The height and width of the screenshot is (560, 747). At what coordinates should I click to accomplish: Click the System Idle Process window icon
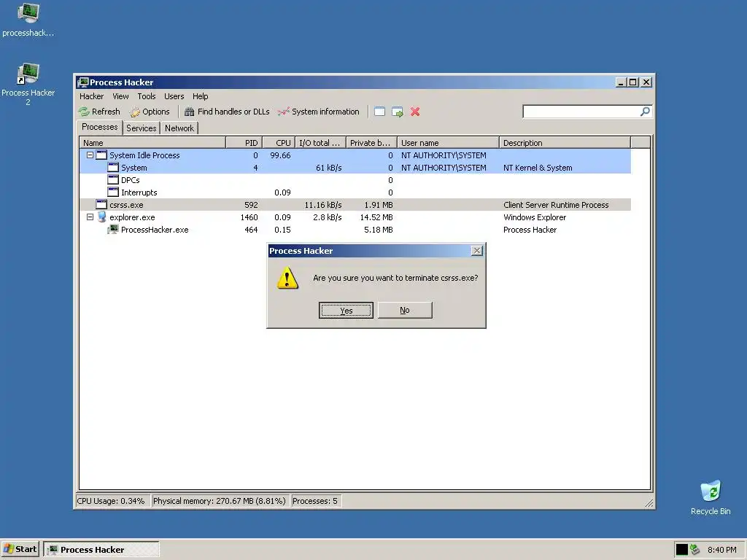point(101,155)
